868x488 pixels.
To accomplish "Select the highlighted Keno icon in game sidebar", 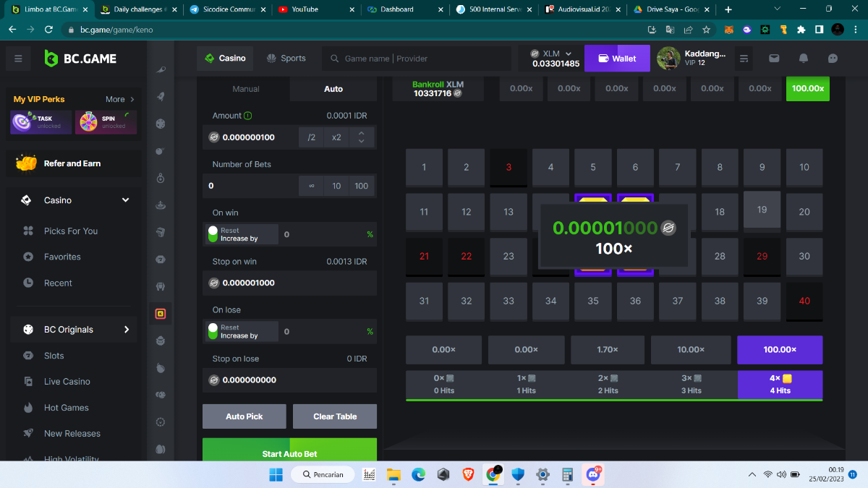I will point(161,314).
